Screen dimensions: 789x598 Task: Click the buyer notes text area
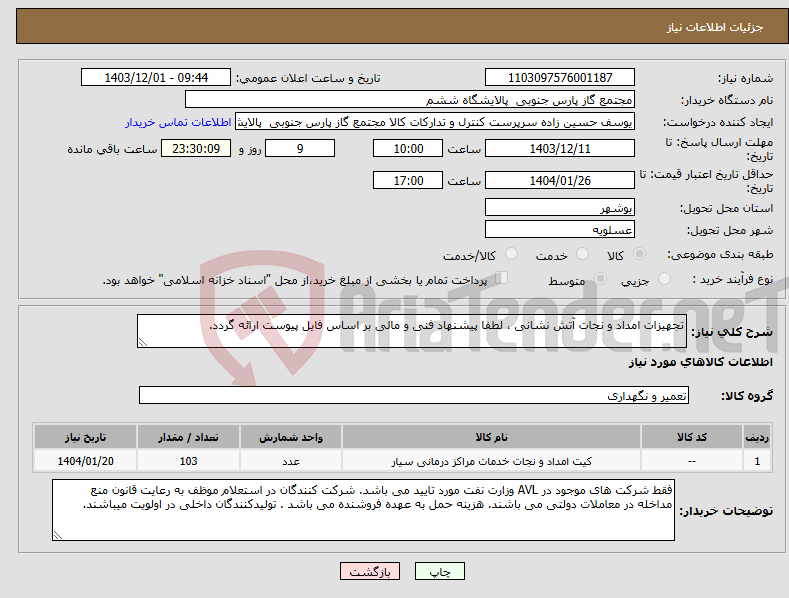tap(363, 510)
